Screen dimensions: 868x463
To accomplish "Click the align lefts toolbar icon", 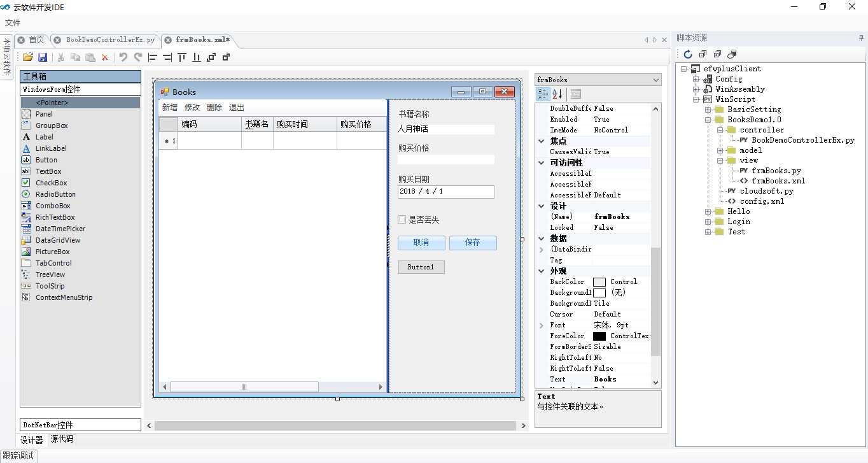I will [153, 57].
